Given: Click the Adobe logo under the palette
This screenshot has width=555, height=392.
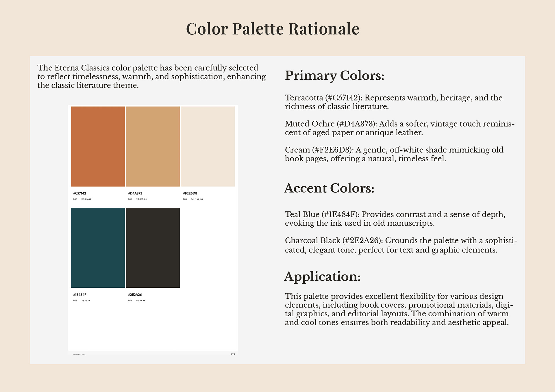Looking at the screenshot, I should pyautogui.click(x=233, y=354).
